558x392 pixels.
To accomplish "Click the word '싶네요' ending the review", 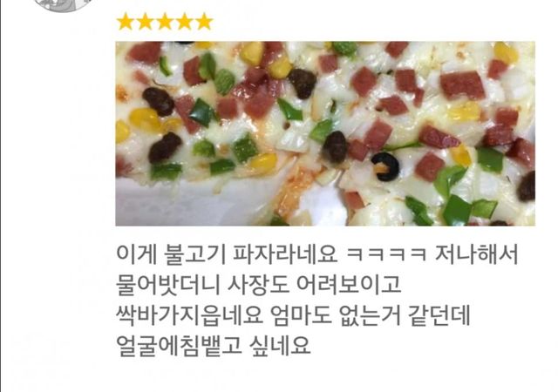I will pos(280,345).
